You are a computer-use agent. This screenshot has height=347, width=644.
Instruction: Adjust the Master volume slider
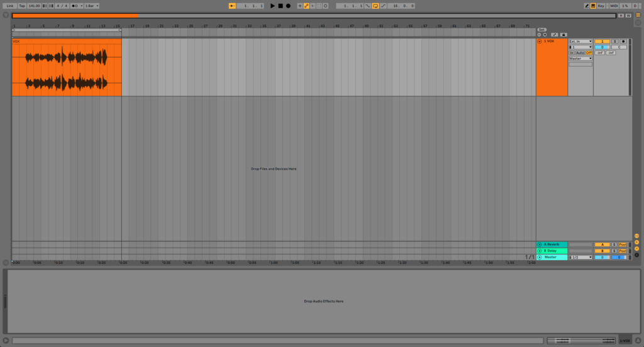[x=602, y=258]
